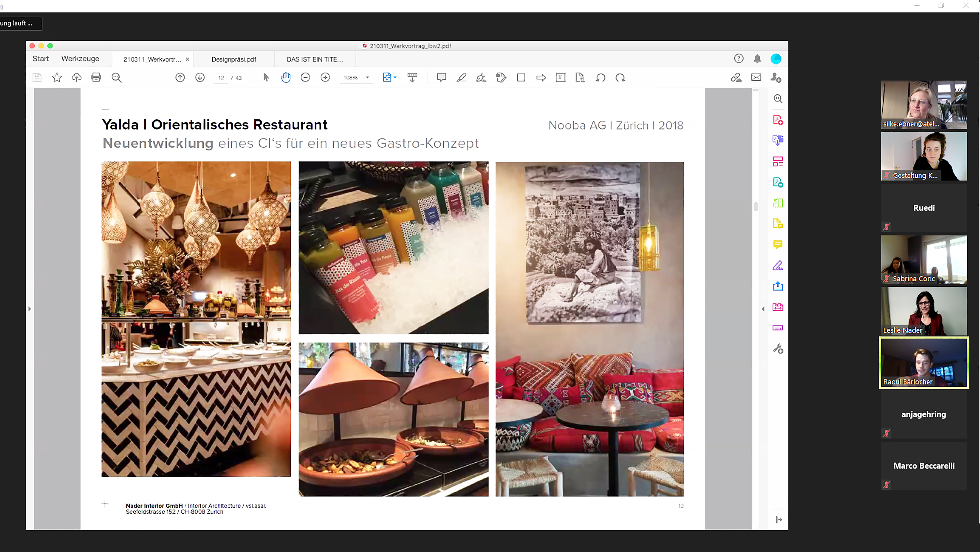This screenshot has height=552, width=980.
Task: Click page number input field
Action: point(221,78)
